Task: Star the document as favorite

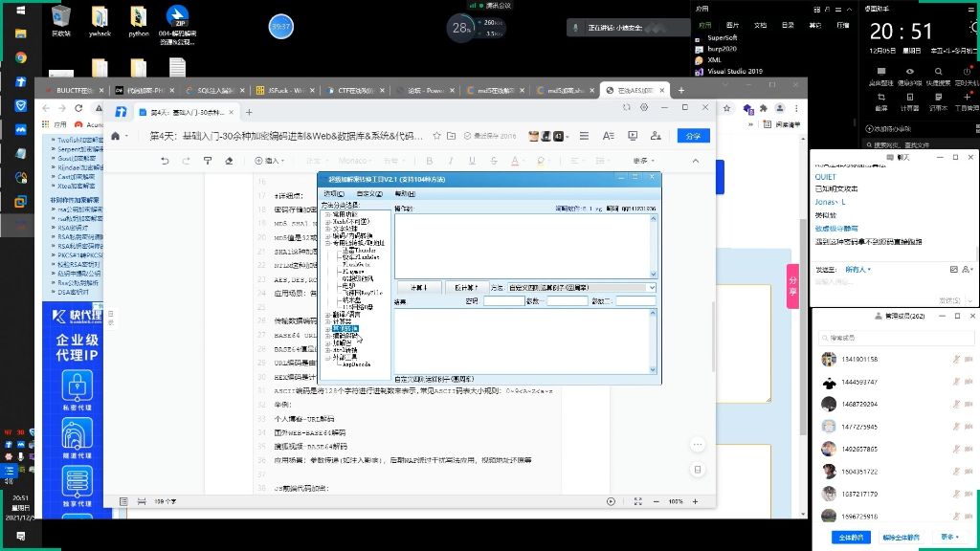Action: coord(436,136)
